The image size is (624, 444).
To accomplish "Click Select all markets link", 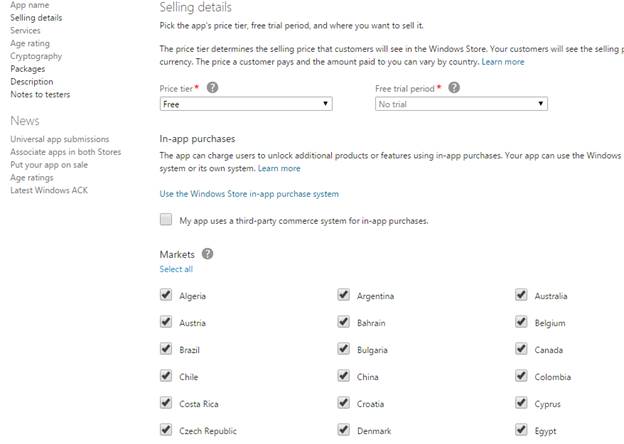I will coord(176,269).
